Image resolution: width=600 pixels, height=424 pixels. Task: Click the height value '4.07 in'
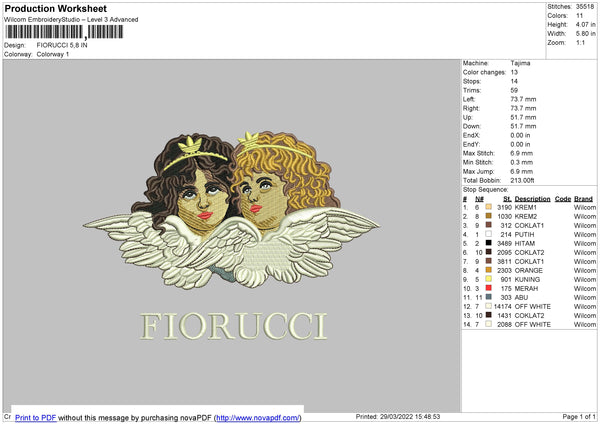(585, 24)
